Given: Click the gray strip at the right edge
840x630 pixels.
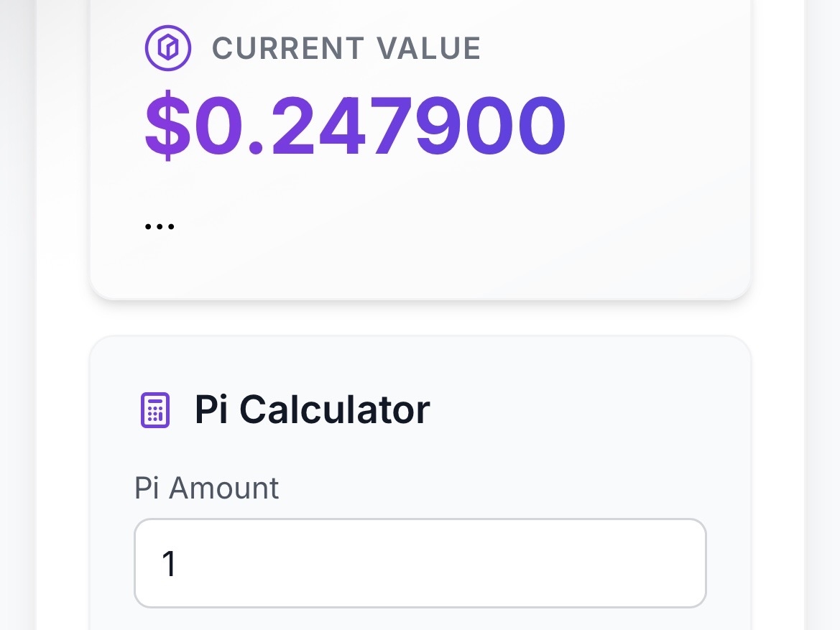Looking at the screenshot, I should pyautogui.click(x=823, y=316).
